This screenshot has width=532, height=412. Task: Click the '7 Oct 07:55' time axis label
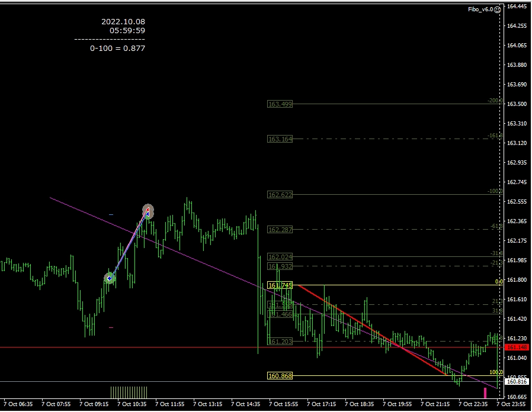(56, 404)
